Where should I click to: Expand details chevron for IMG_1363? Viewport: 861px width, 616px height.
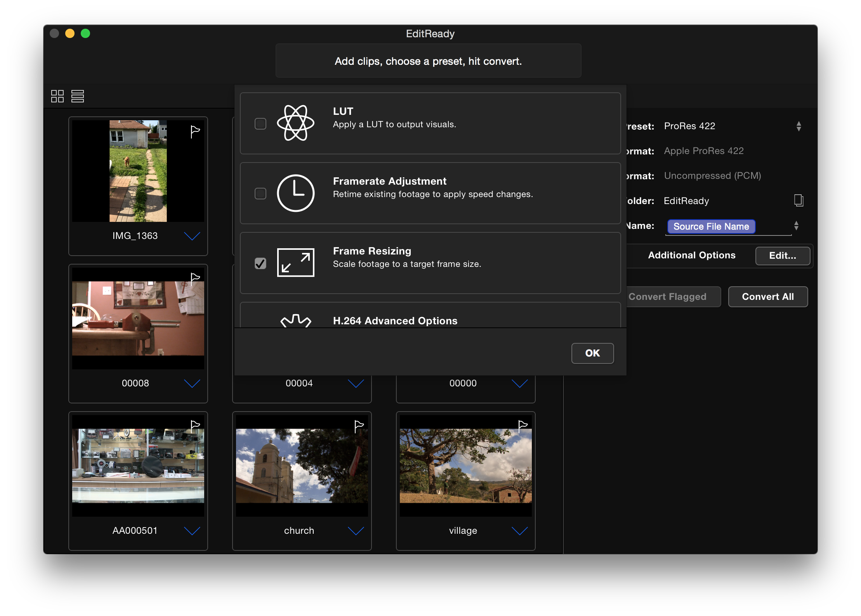pos(192,236)
